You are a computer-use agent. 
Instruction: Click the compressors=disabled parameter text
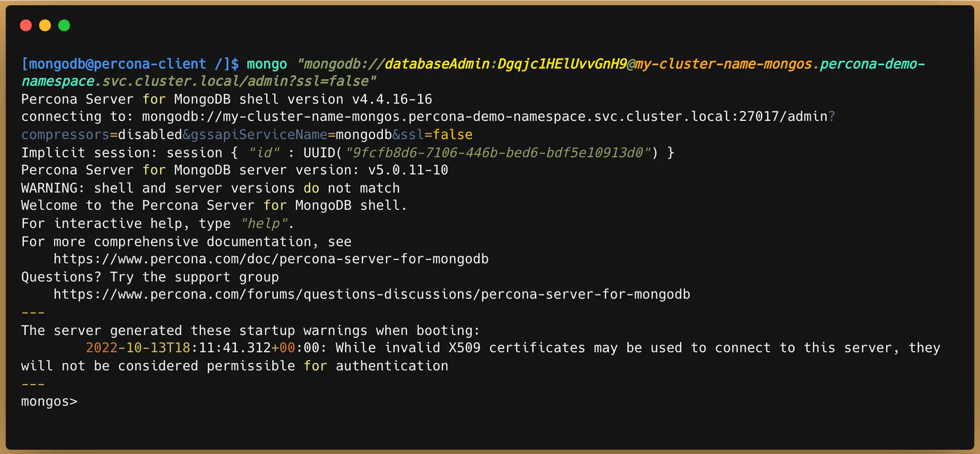click(x=101, y=135)
